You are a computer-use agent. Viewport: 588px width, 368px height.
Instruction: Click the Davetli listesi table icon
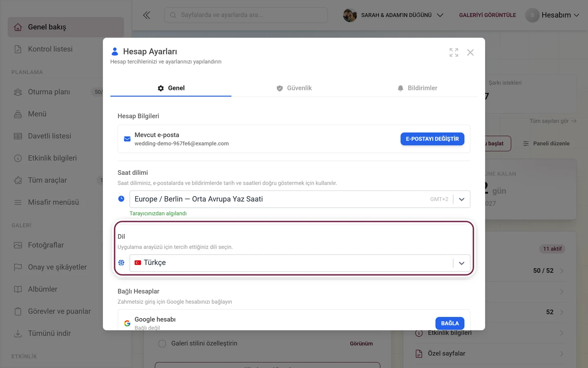tap(18, 136)
